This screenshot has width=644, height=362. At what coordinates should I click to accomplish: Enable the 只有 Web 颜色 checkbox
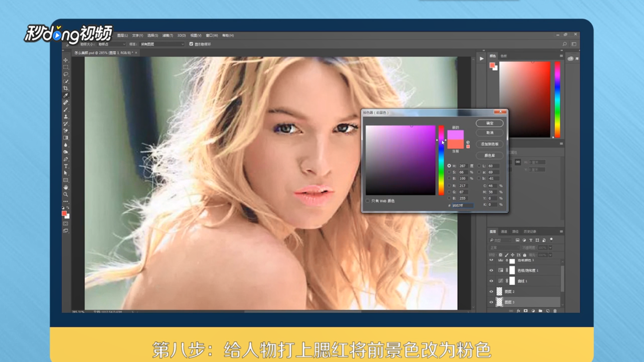point(368,201)
